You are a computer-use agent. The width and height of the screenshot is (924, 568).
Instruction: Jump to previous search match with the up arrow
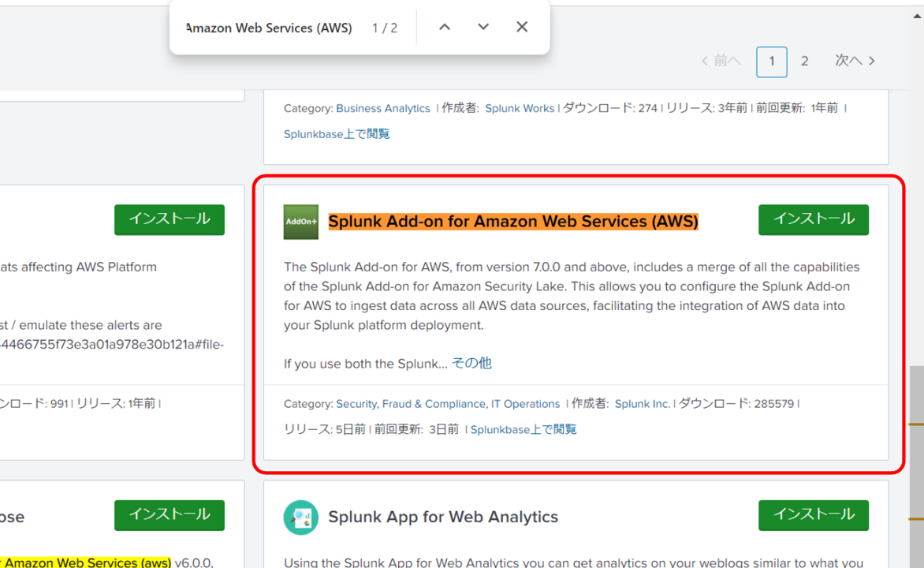pos(444,26)
